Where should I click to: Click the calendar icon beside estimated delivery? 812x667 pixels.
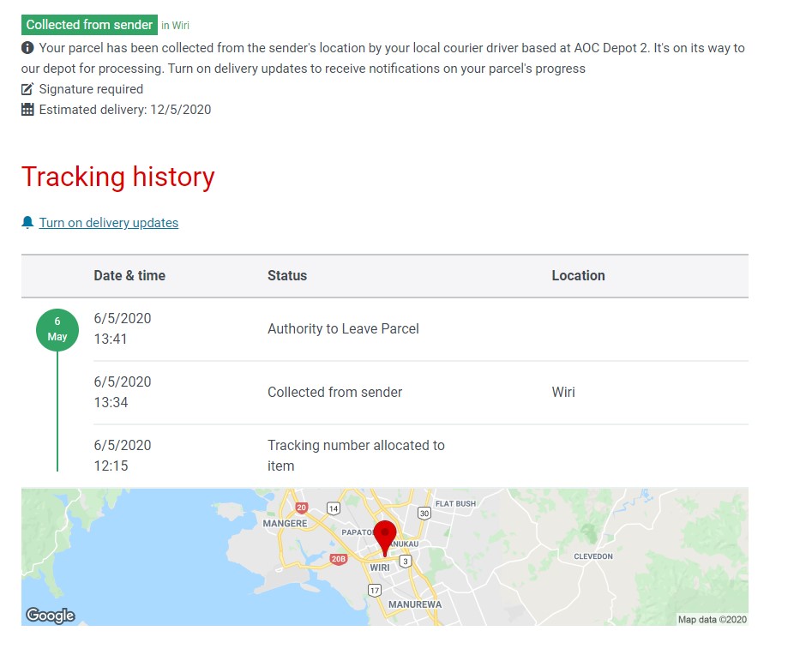(x=28, y=110)
